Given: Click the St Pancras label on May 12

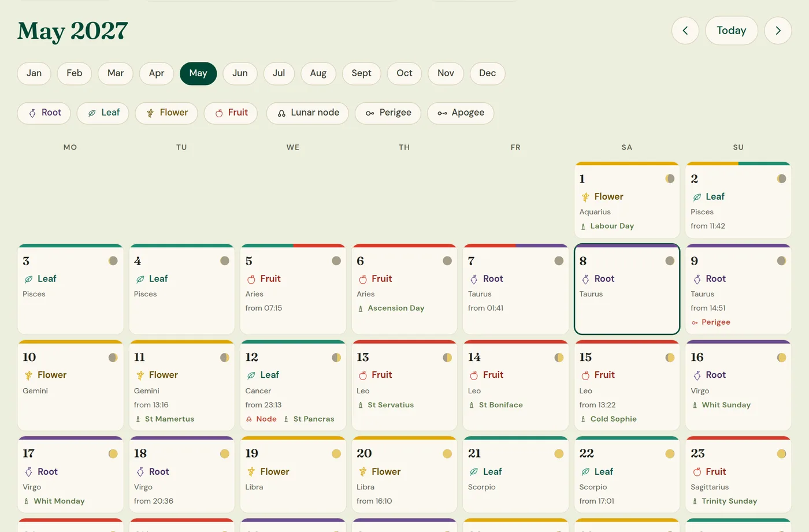Looking at the screenshot, I should click(313, 419).
